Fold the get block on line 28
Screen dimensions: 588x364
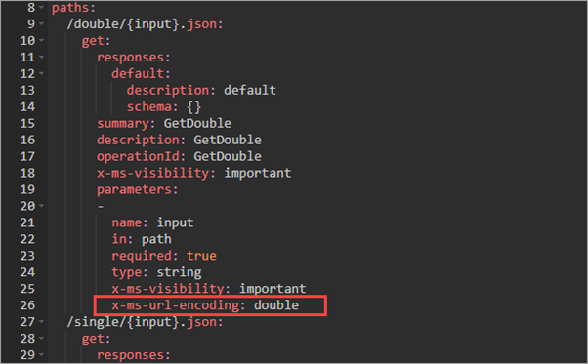click(42, 339)
